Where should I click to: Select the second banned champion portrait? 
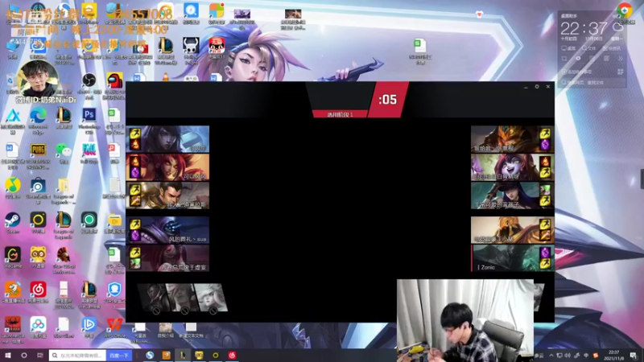(184, 298)
